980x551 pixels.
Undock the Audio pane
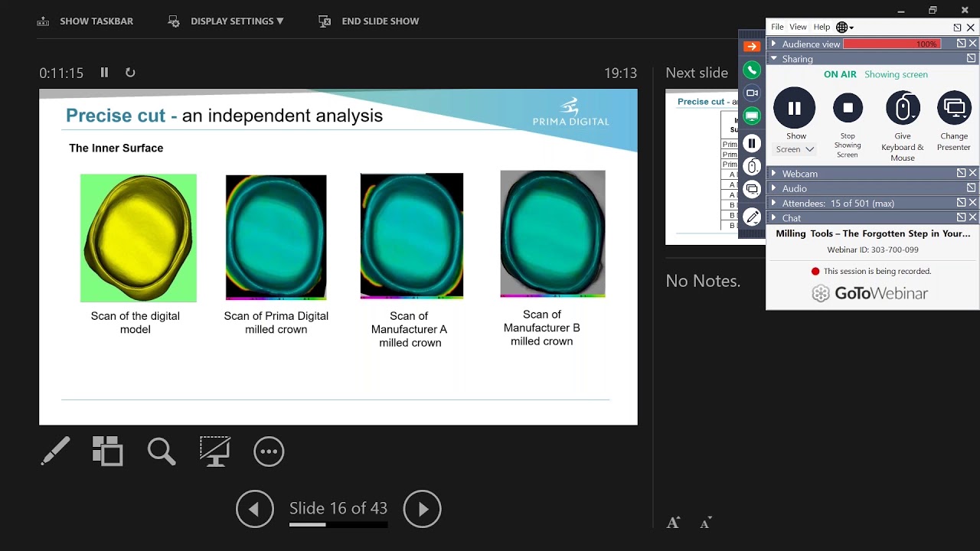[971, 188]
